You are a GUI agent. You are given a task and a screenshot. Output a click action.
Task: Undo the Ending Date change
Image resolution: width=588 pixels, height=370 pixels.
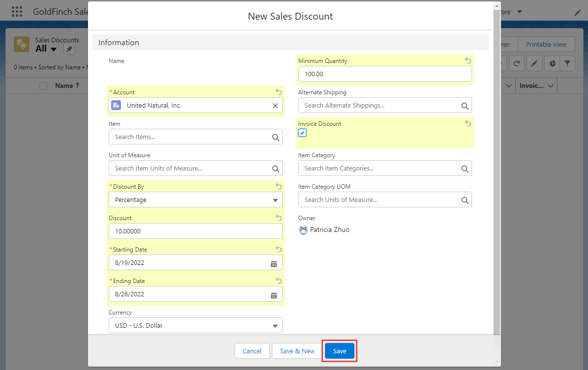[x=278, y=281]
